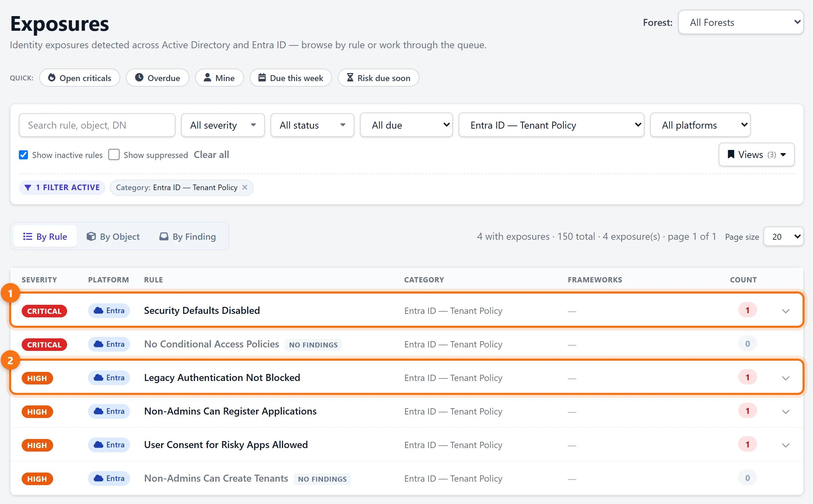Change the Page size dropdown
The height and width of the screenshot is (504, 813).
click(784, 237)
